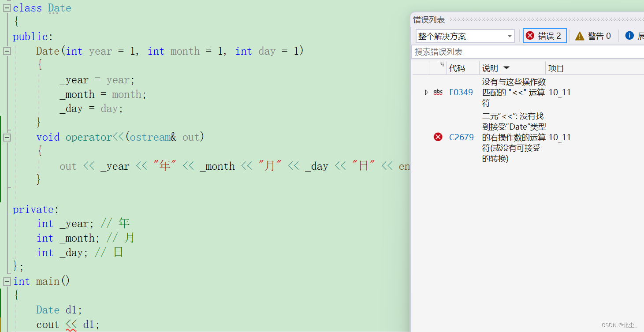Toggle the messages info filter button
This screenshot has height=332, width=644.
(x=634, y=36)
